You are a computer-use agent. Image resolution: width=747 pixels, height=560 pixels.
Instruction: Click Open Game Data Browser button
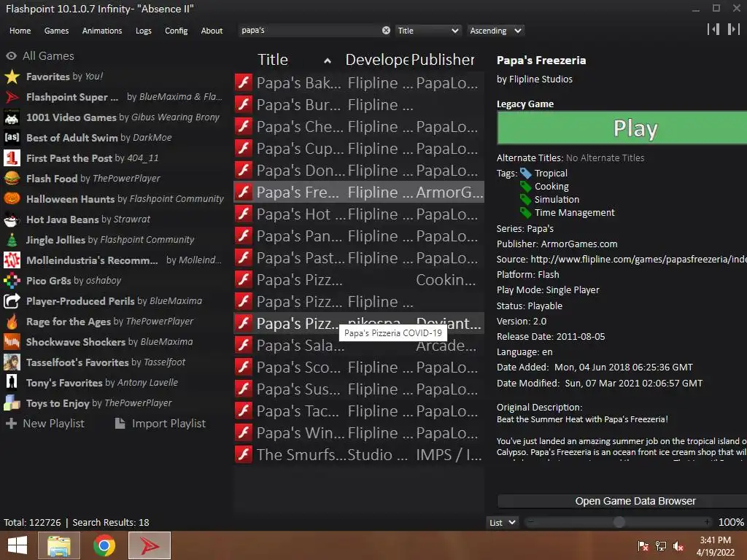tap(622, 501)
